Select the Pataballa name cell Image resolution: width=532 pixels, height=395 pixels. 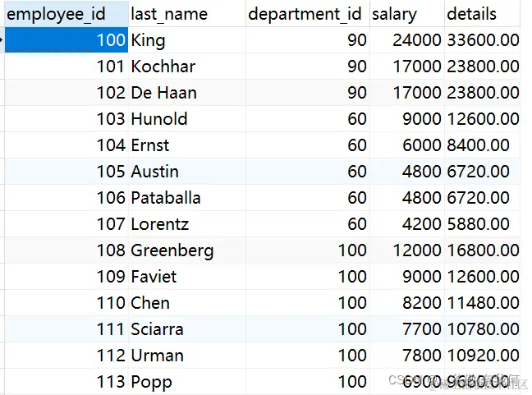tap(187, 198)
